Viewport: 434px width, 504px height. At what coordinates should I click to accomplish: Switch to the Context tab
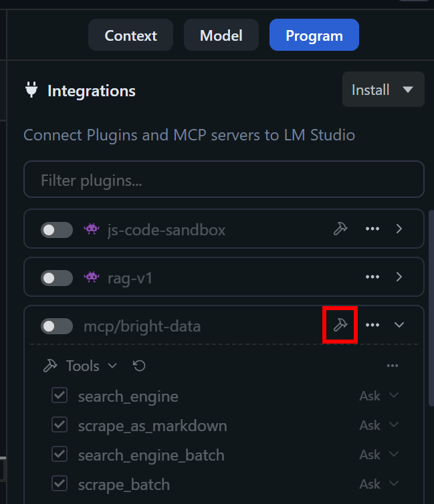(130, 35)
